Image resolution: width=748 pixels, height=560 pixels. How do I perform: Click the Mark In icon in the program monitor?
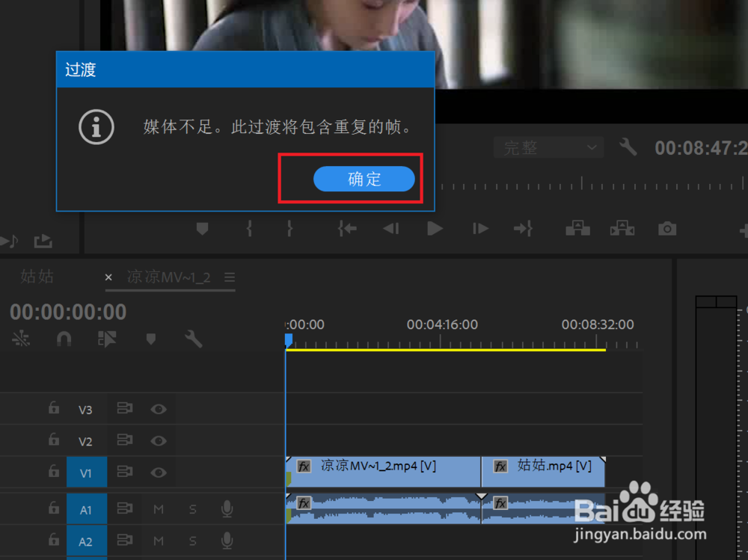248,228
